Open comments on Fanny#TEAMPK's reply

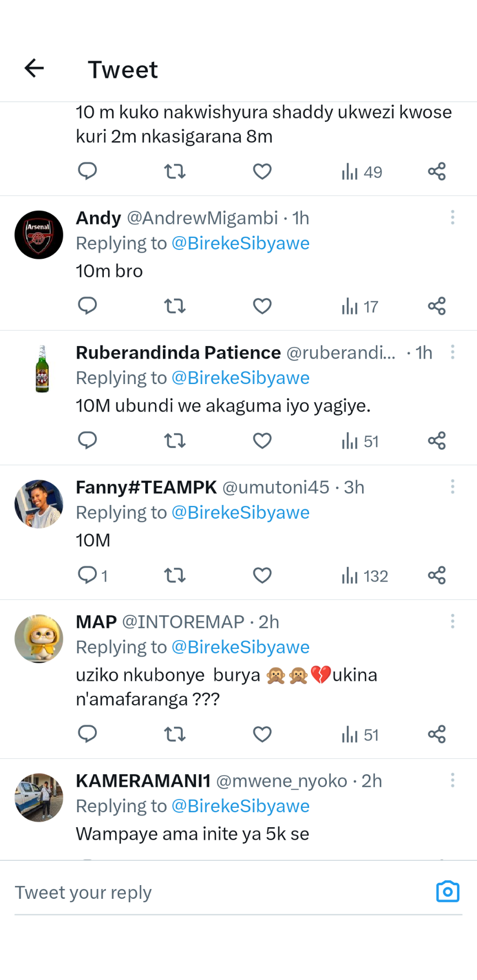[x=88, y=576]
